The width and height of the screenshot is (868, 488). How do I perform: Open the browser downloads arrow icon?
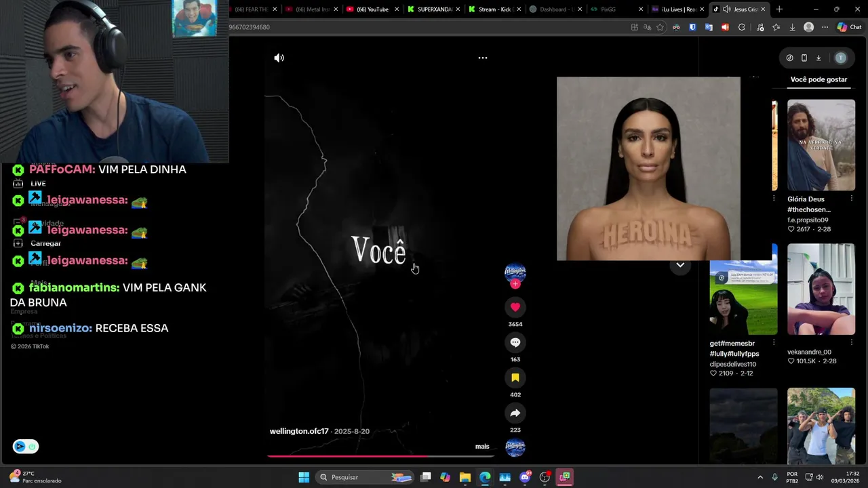click(x=792, y=27)
